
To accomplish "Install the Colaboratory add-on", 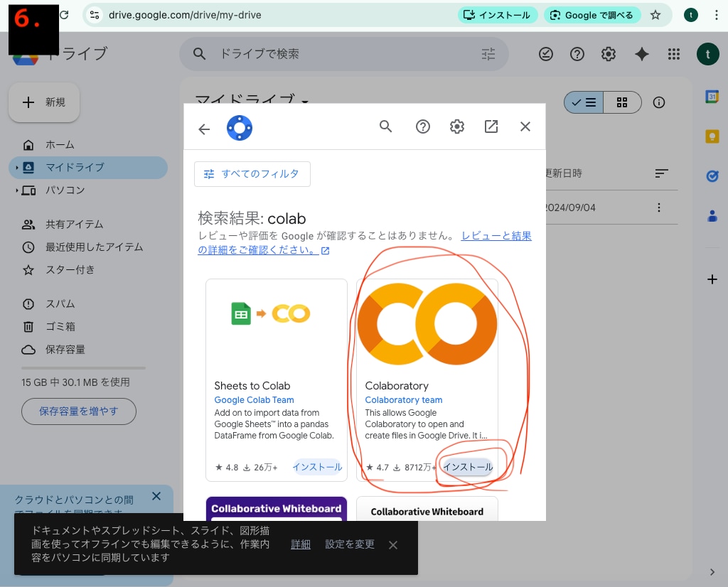I will (x=468, y=467).
